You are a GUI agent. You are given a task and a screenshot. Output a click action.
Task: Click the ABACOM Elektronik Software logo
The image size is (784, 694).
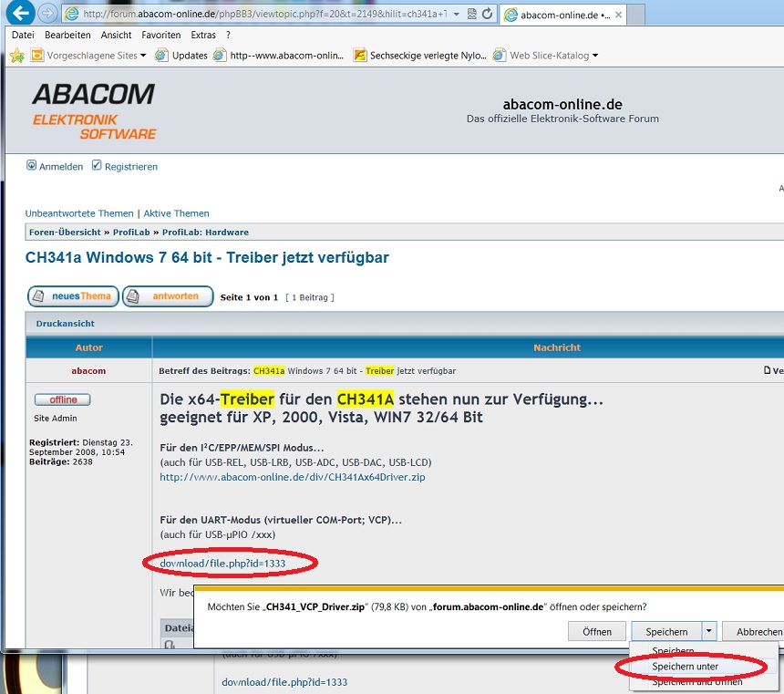pos(94,111)
